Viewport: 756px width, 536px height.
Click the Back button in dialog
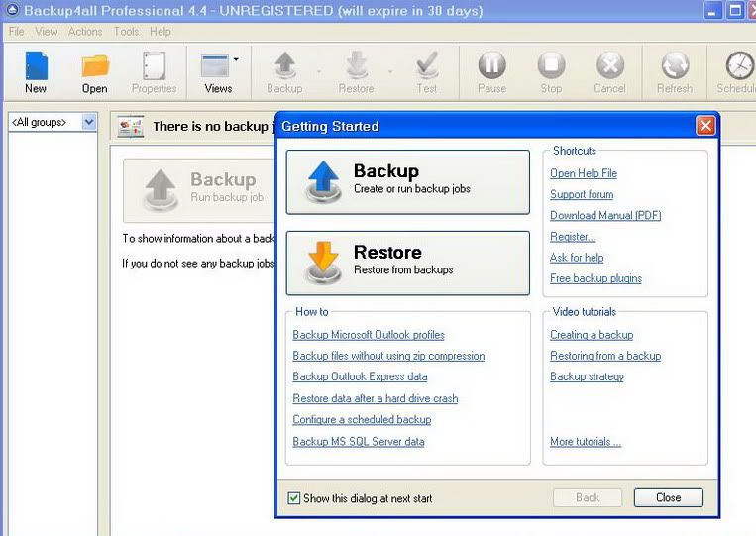pyautogui.click(x=588, y=498)
